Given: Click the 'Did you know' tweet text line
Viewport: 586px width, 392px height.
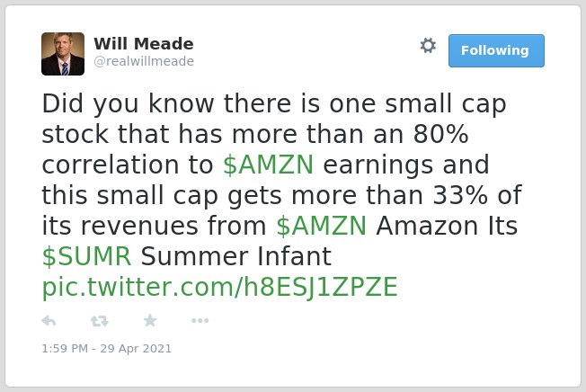Looking at the screenshot, I should (274, 103).
